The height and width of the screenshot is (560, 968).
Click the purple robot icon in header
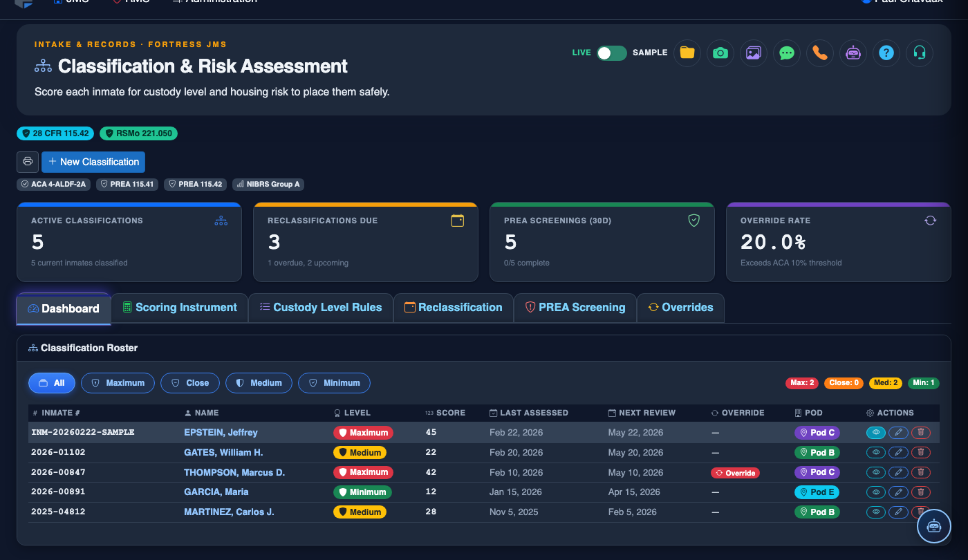tap(853, 53)
